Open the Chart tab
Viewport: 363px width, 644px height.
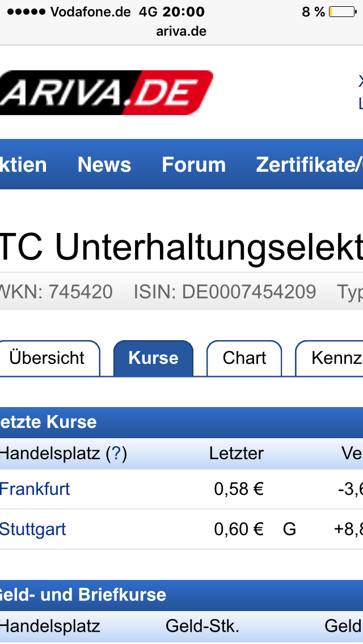[x=244, y=358]
